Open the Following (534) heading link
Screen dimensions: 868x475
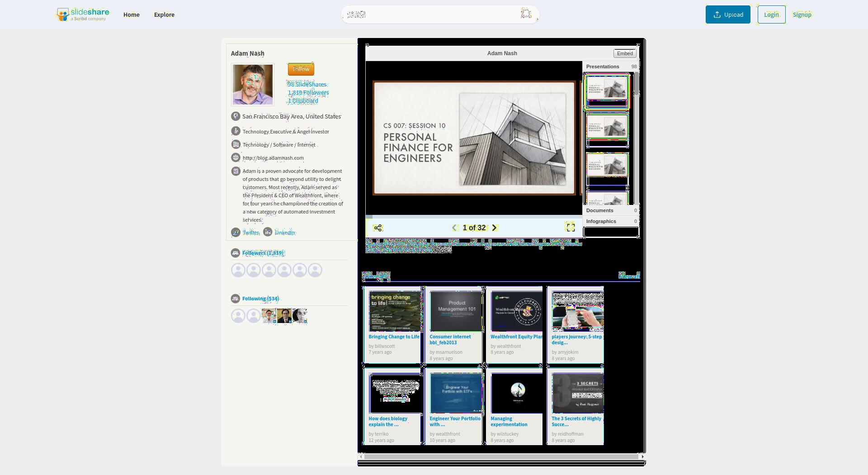260,299
